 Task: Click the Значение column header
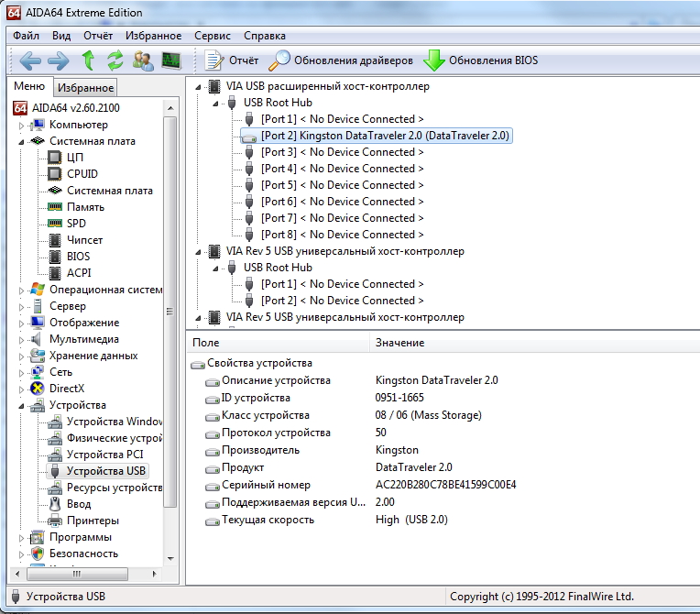pos(535,343)
